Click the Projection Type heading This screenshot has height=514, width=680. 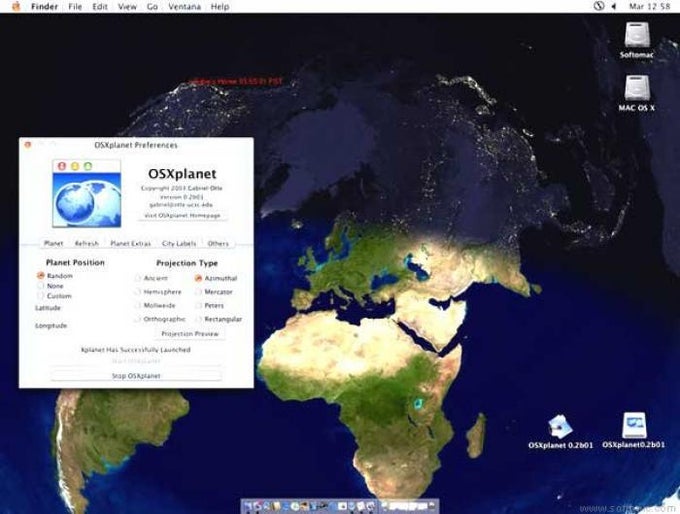(x=187, y=263)
